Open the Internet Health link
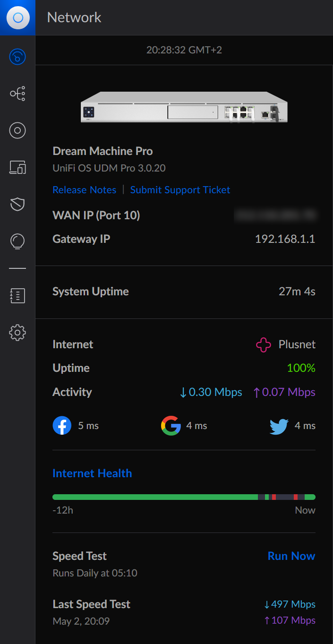This screenshot has width=333, height=644. (92, 473)
